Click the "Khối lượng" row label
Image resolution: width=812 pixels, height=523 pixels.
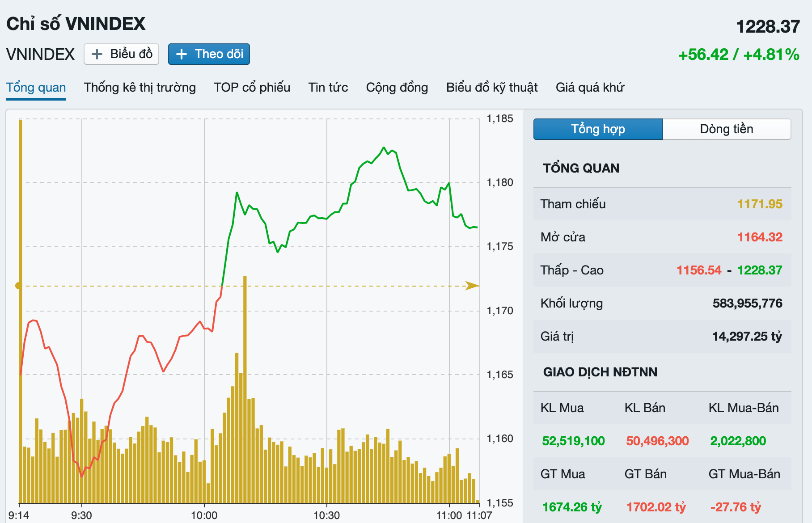(571, 304)
